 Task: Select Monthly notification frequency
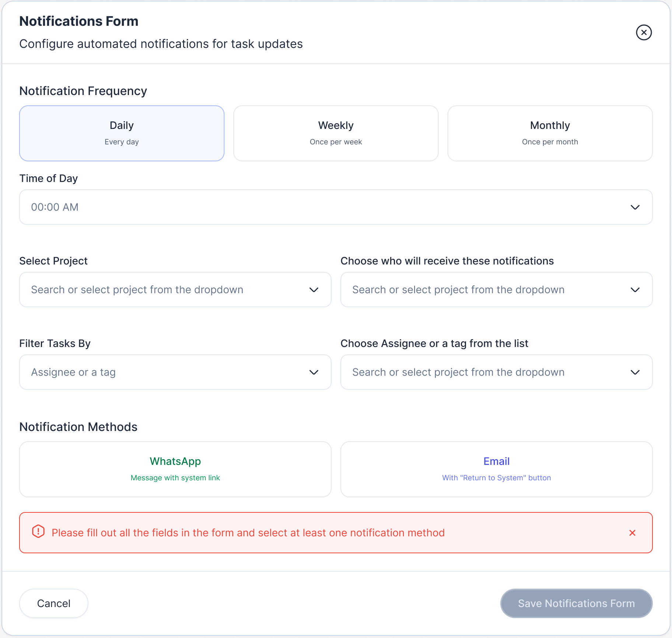tap(550, 133)
